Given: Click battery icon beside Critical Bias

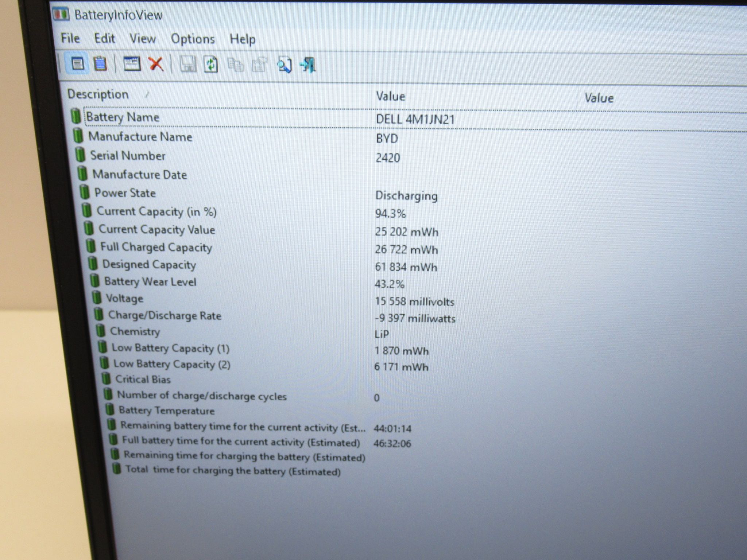Looking at the screenshot, I should pyautogui.click(x=106, y=378).
